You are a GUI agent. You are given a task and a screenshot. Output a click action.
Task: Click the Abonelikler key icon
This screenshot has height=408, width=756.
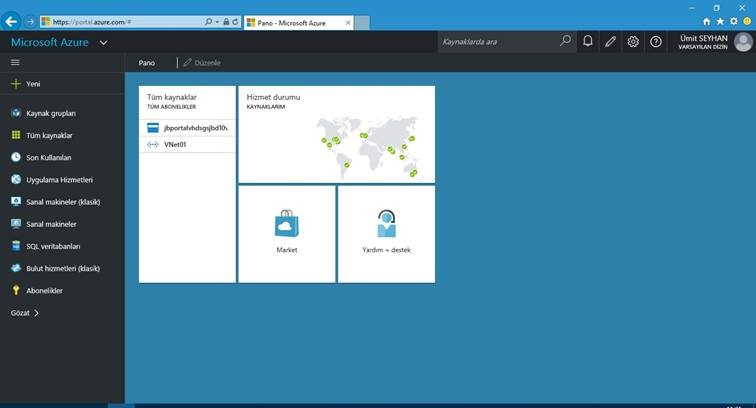(16, 290)
